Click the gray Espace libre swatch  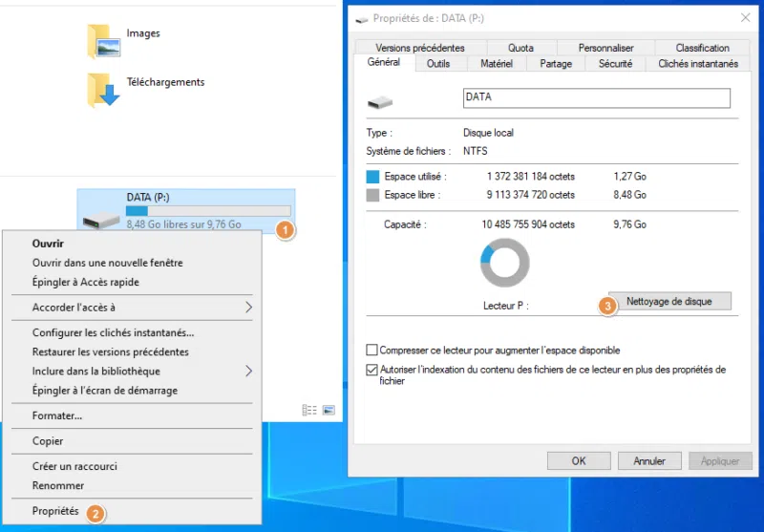click(x=372, y=195)
